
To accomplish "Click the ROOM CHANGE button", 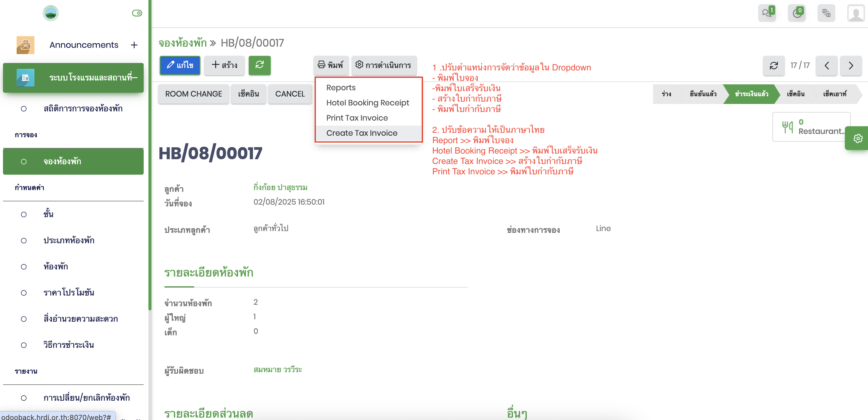I will pos(194,94).
